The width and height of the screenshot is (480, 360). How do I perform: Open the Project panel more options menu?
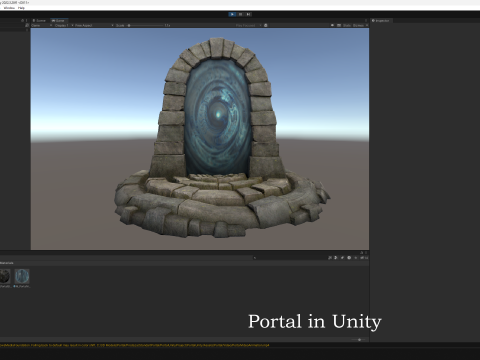pyautogui.click(x=366, y=253)
